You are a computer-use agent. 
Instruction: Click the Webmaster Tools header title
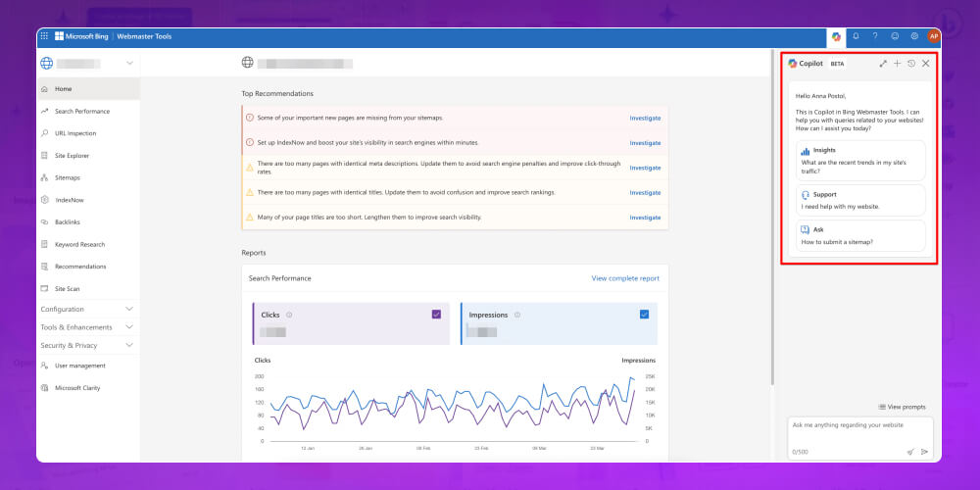point(144,36)
